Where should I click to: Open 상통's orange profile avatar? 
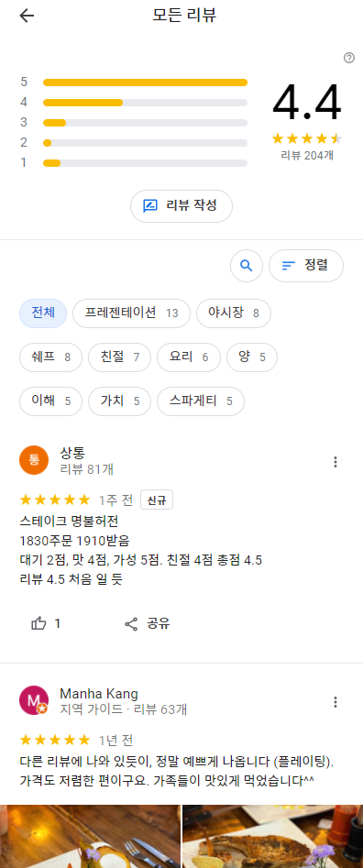[x=34, y=460]
